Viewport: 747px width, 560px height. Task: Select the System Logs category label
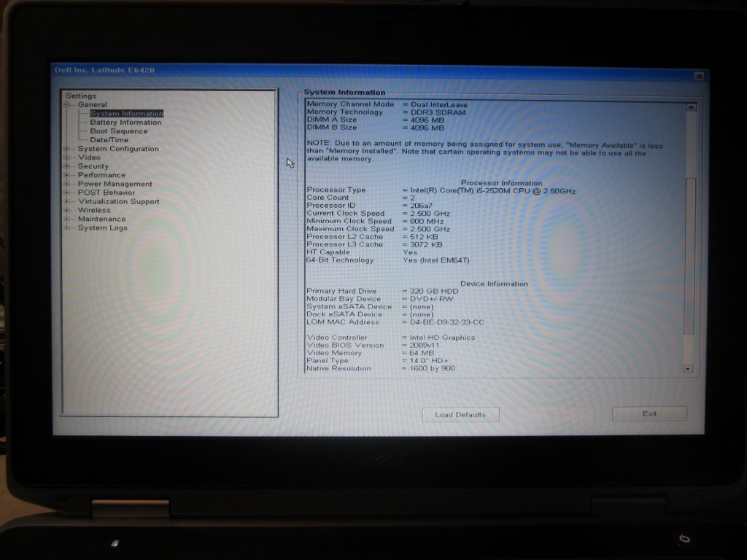click(102, 227)
